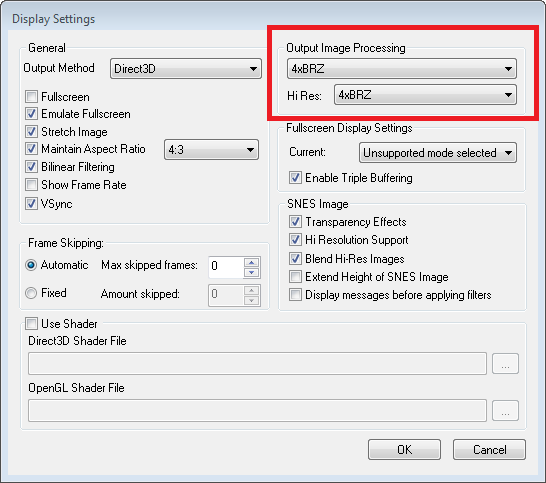Image resolution: width=546 pixels, height=483 pixels.
Task: Enable Show Frame Rate
Action: pos(31,185)
